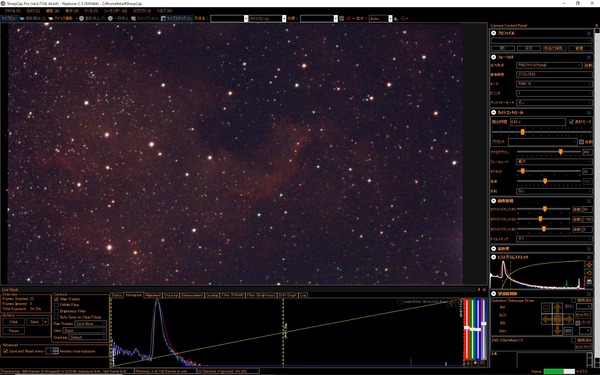Viewport: 600px width, 375px height.
Task: Click the gray square icon left of reticle
Action: (x=341, y=18)
